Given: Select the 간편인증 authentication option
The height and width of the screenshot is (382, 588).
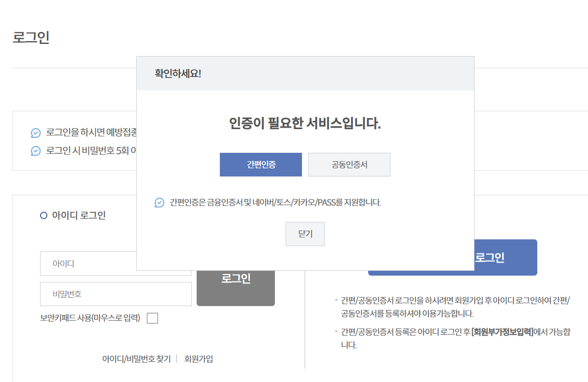Looking at the screenshot, I should 260,164.
